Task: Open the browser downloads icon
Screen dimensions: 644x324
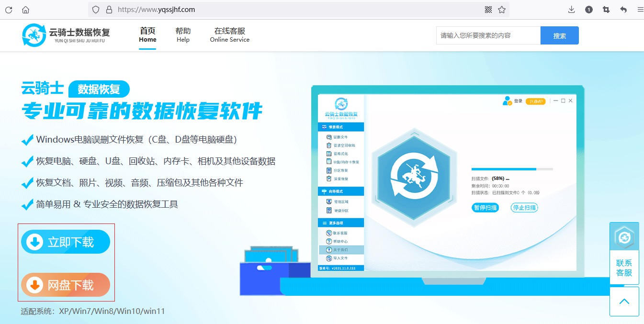Action: point(571,10)
